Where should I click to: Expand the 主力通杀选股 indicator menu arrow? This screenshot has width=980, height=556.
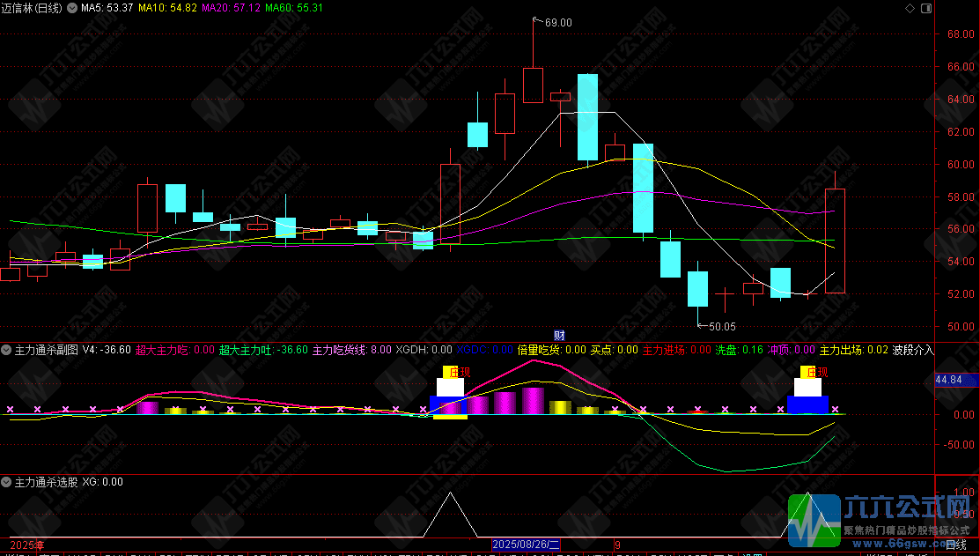click(6, 482)
